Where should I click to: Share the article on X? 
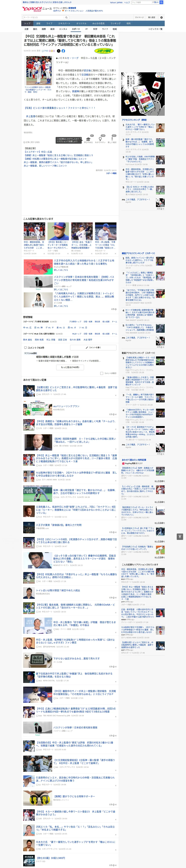tap(59, 51)
